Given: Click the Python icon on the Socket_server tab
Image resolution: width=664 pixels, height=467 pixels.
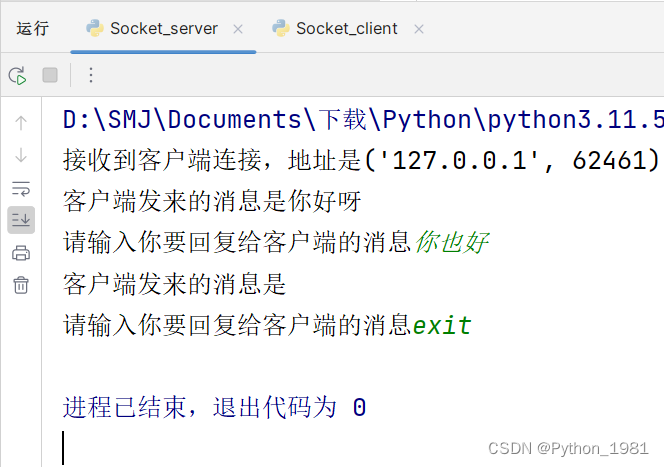Looking at the screenshot, I should (95, 28).
